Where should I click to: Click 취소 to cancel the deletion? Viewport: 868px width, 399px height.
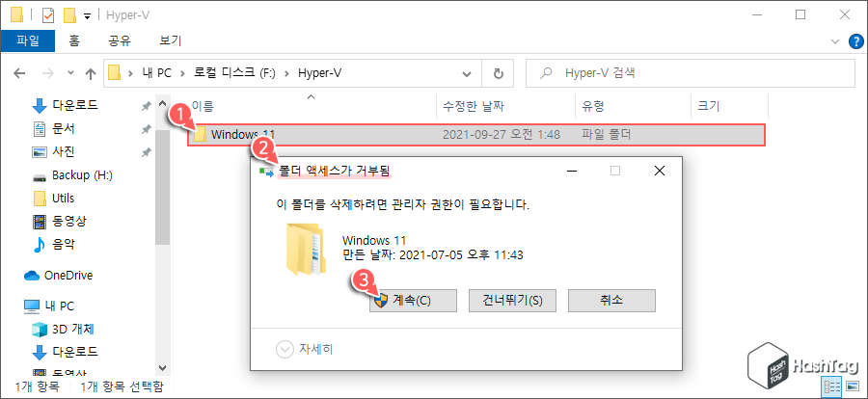pyautogui.click(x=611, y=301)
